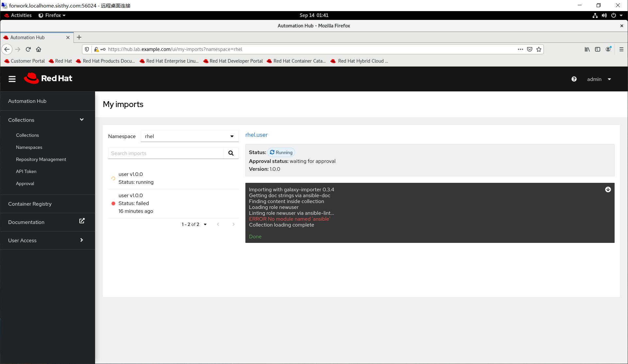Viewport: 628px width, 364px height.
Task: Go to the Firefox home page icon
Action: click(39, 49)
